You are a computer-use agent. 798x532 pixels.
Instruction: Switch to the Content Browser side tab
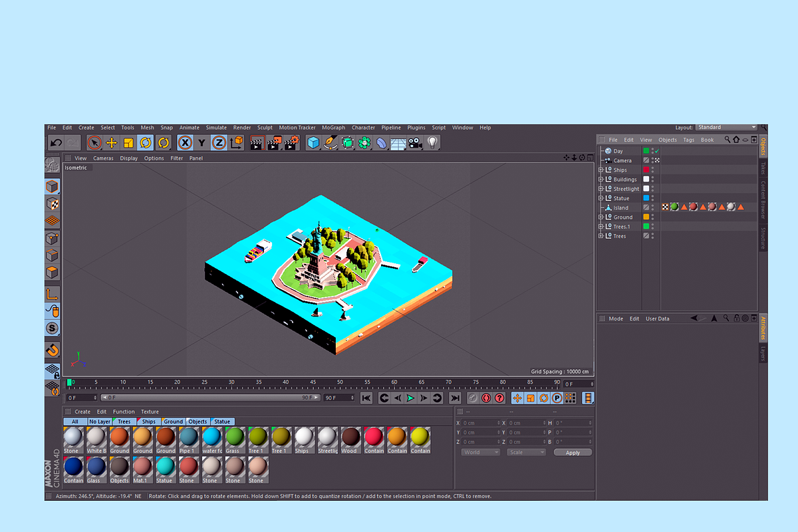(763, 199)
